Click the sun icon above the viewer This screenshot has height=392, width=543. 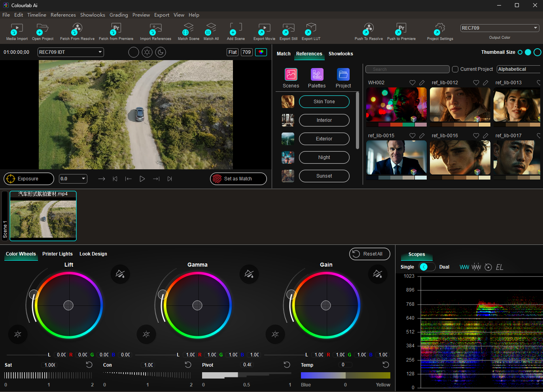point(147,52)
